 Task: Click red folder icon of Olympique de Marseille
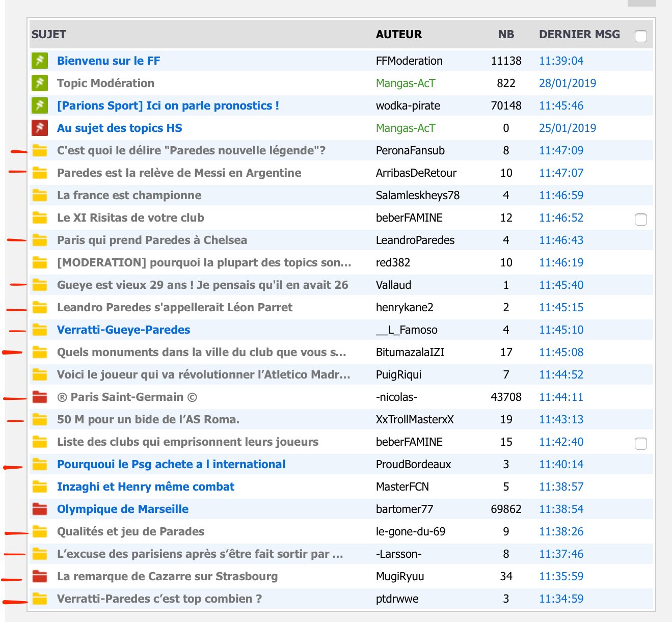[40, 509]
